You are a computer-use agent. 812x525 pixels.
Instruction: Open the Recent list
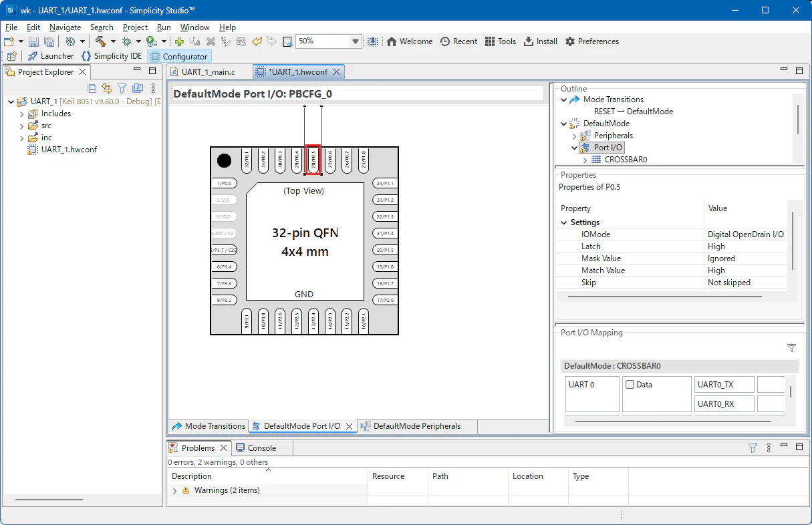point(458,41)
